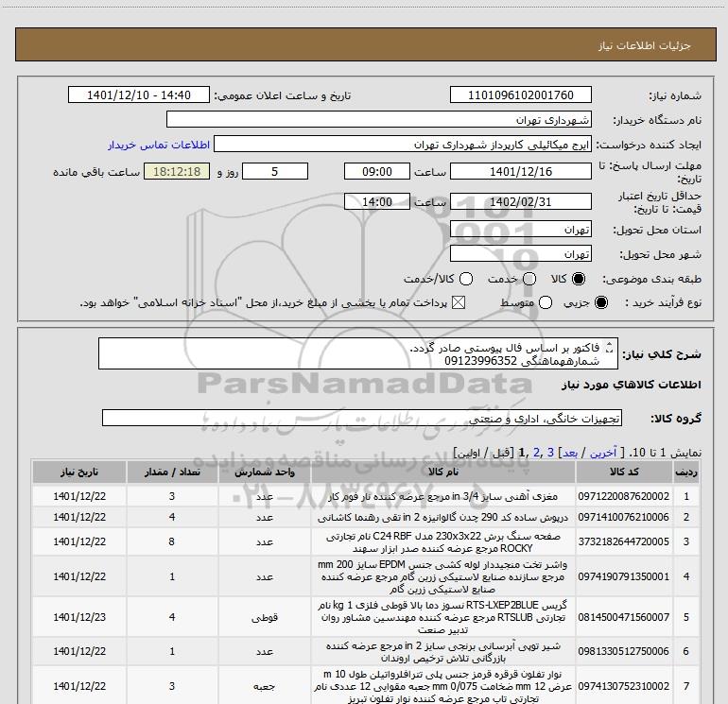Select the خدمت radio button
Screen dimensions: 728x704
[529, 279]
